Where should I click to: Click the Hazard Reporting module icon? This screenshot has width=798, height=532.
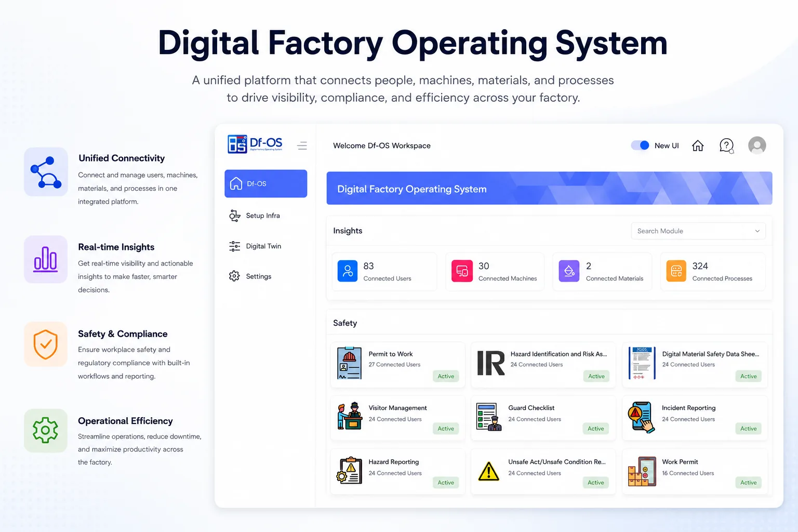pos(350,470)
